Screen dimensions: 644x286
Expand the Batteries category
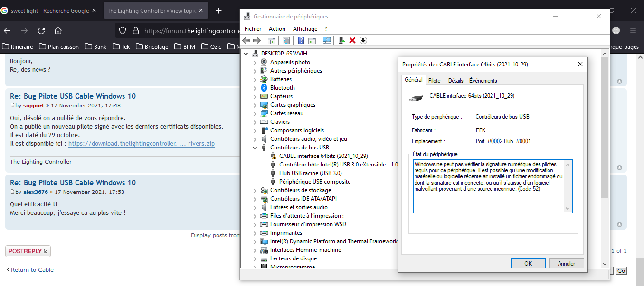(255, 79)
